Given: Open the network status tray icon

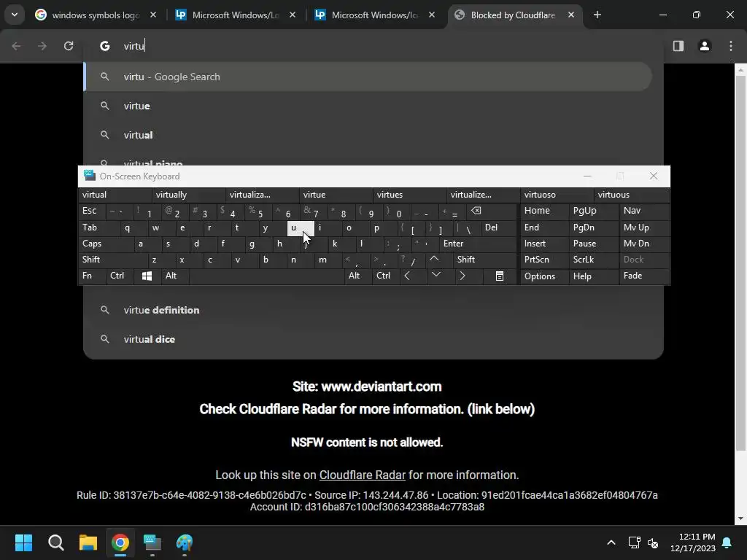Looking at the screenshot, I should 634,542.
